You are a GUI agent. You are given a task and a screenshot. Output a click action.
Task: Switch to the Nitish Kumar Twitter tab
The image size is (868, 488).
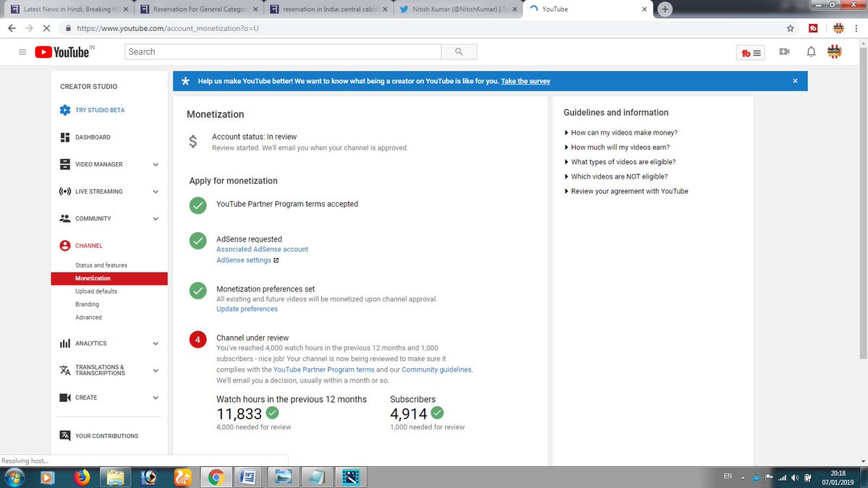(x=458, y=9)
